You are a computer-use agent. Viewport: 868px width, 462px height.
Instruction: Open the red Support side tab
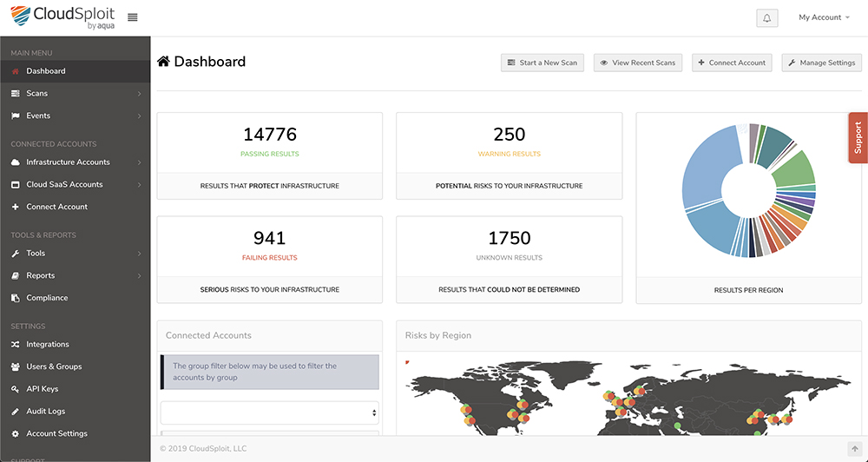point(858,138)
